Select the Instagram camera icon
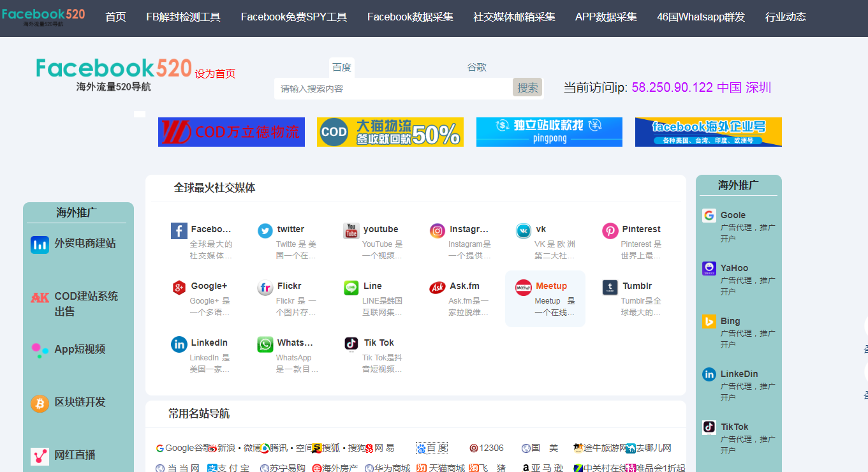868x472 pixels. coord(438,231)
